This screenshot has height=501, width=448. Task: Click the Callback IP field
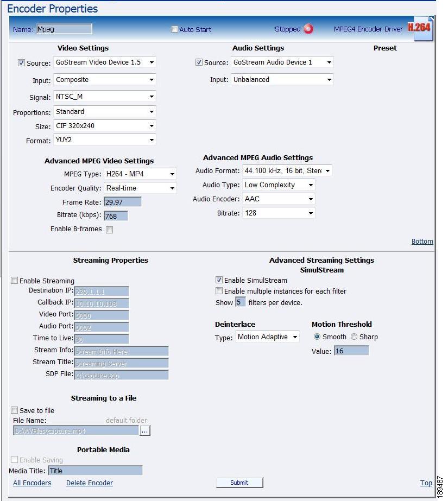click(102, 303)
